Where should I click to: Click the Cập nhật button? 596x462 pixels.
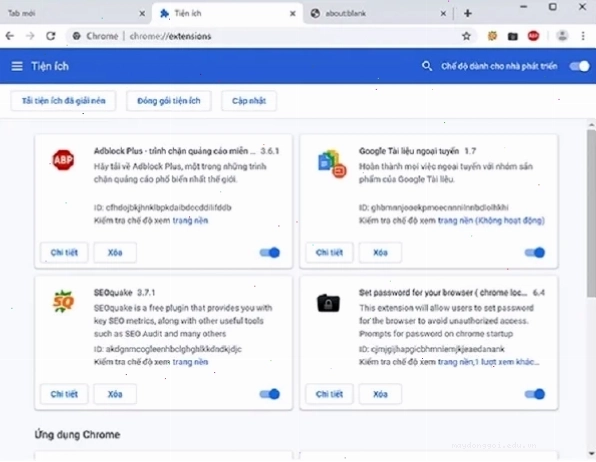click(x=249, y=101)
